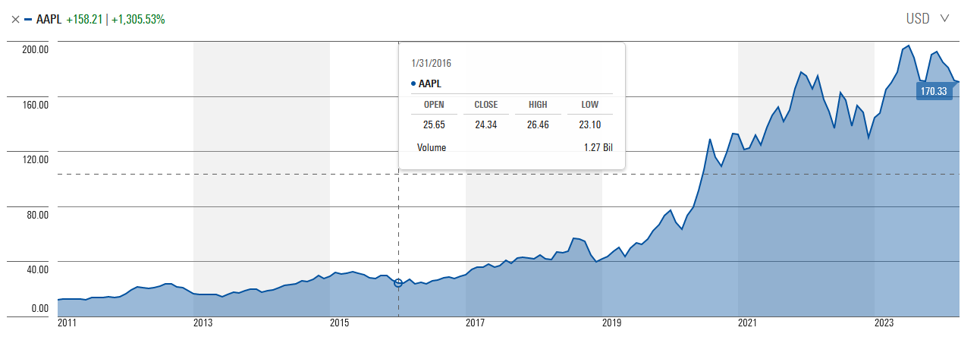Click the OPEN value 25.65 in tooltip

(434, 124)
